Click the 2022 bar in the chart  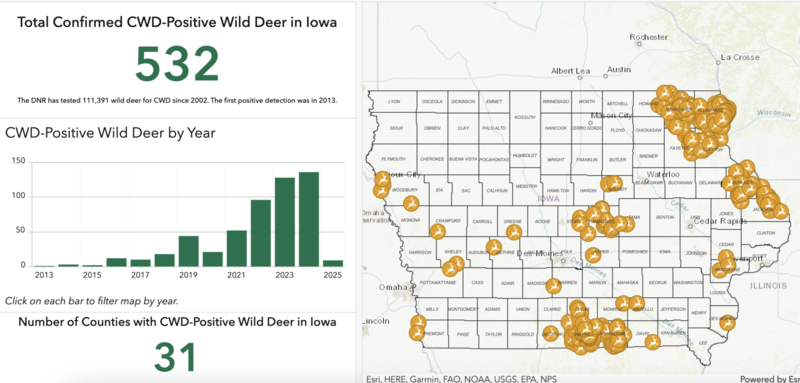click(261, 233)
